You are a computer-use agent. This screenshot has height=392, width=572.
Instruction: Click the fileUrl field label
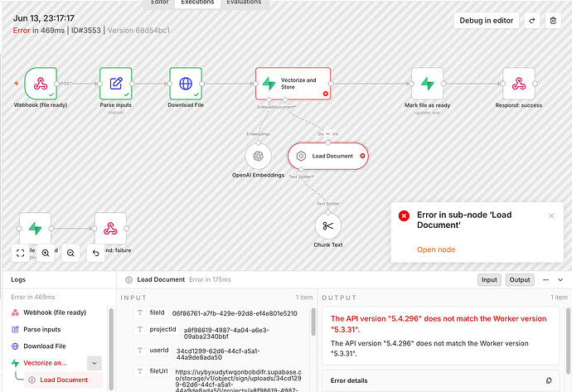158,370
